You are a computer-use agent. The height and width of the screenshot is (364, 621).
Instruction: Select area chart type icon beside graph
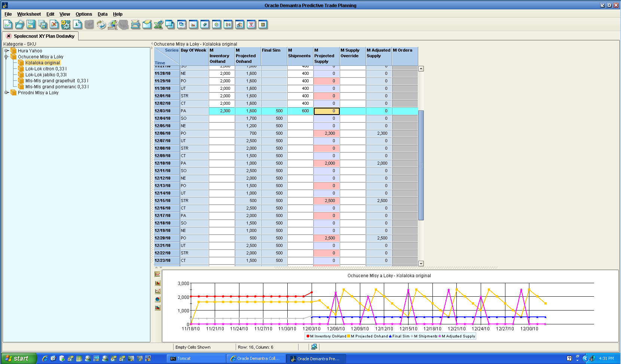(157, 308)
